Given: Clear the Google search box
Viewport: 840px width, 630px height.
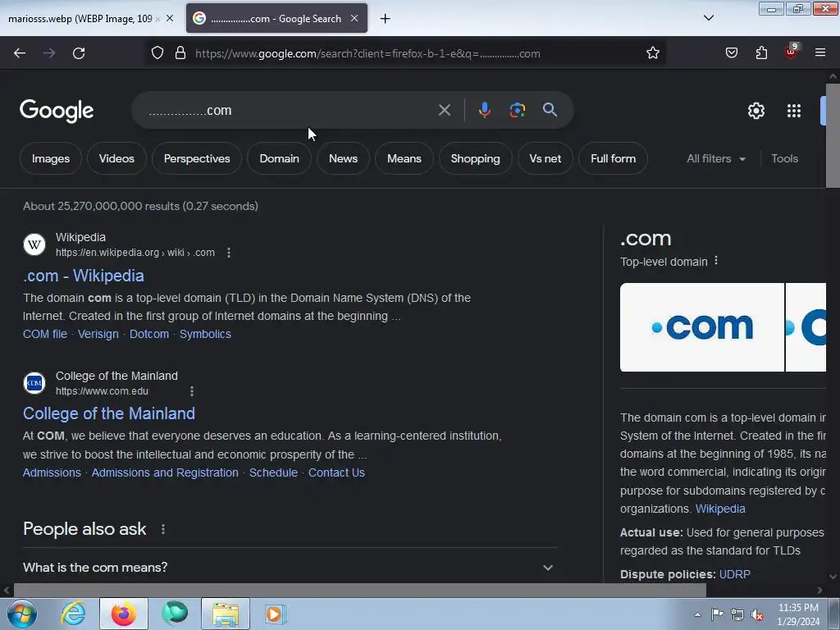Looking at the screenshot, I should [444, 111].
